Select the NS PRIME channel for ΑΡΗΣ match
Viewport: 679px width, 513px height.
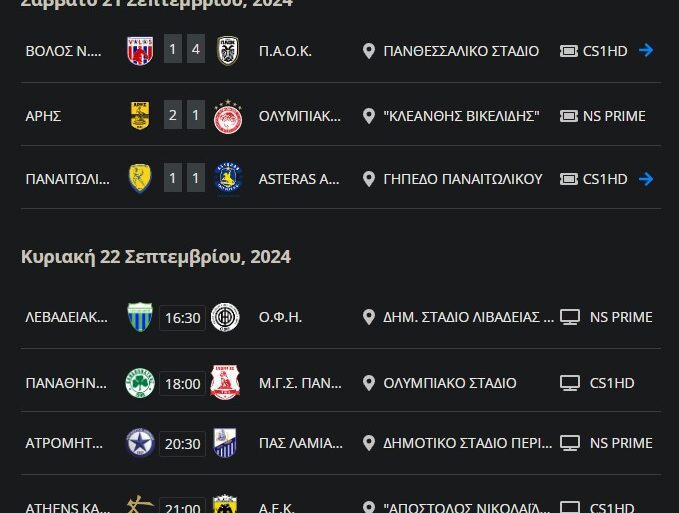click(x=613, y=116)
